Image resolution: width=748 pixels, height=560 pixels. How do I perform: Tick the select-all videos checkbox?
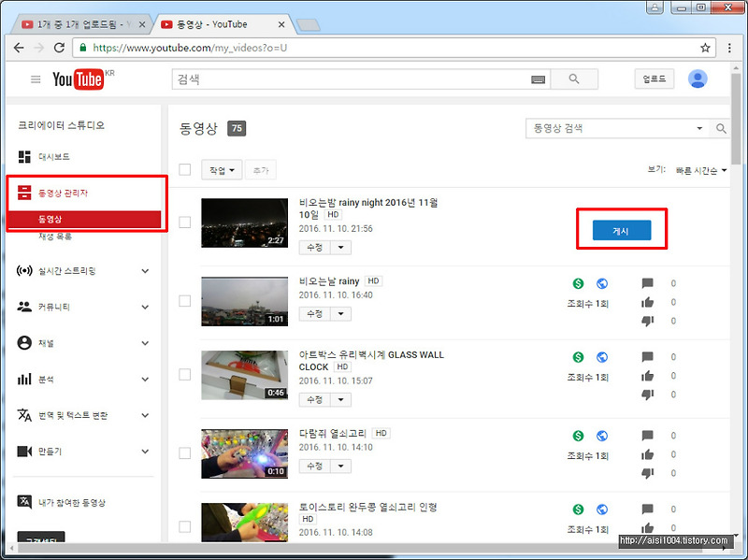tap(184, 170)
